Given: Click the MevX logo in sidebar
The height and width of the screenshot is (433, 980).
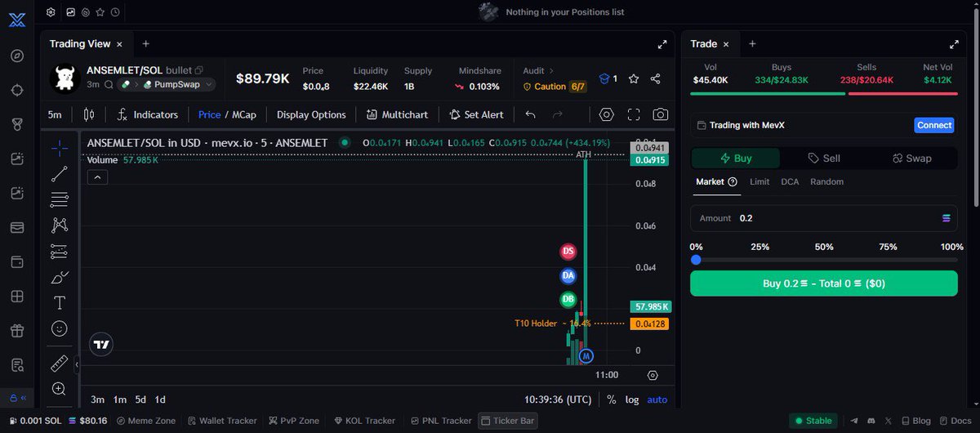Looking at the screenshot, I should click(x=17, y=20).
